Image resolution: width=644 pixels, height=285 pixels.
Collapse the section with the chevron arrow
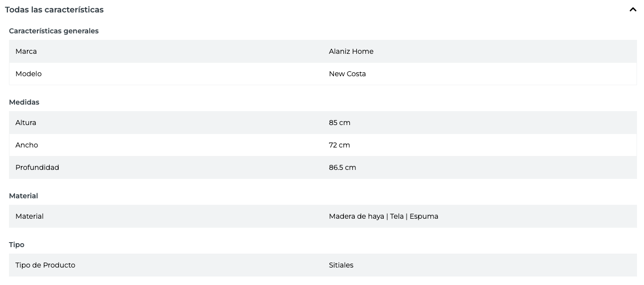[x=633, y=9]
